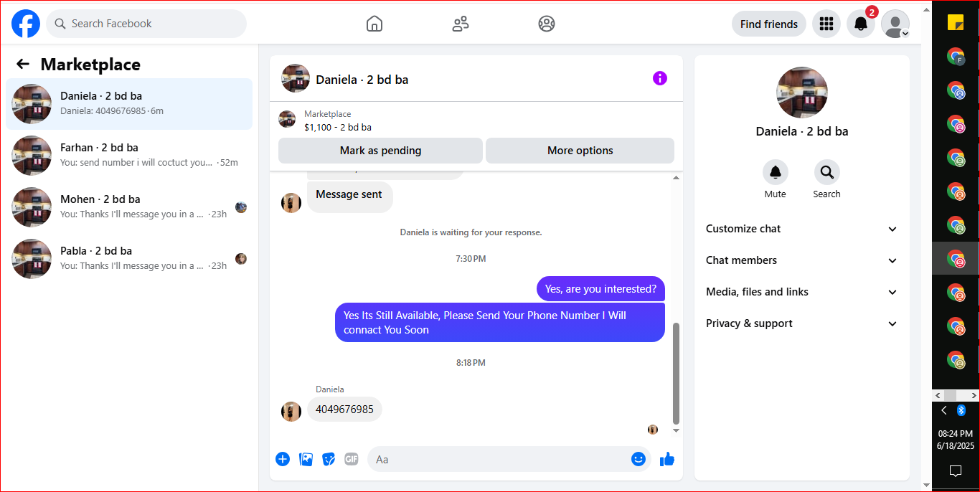Image resolution: width=980 pixels, height=492 pixels.
Task: Open the account profile avatar menu
Action: [895, 24]
